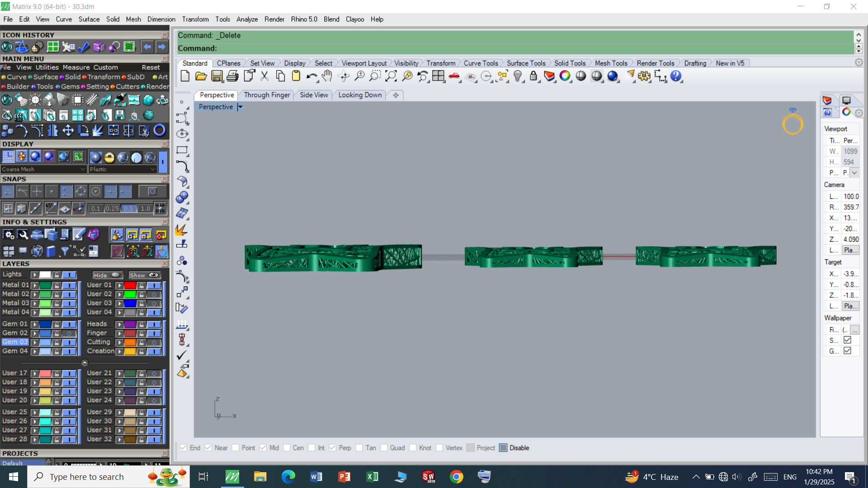Click the Save file icon
Image resolution: width=868 pixels, height=488 pixels.
click(217, 76)
